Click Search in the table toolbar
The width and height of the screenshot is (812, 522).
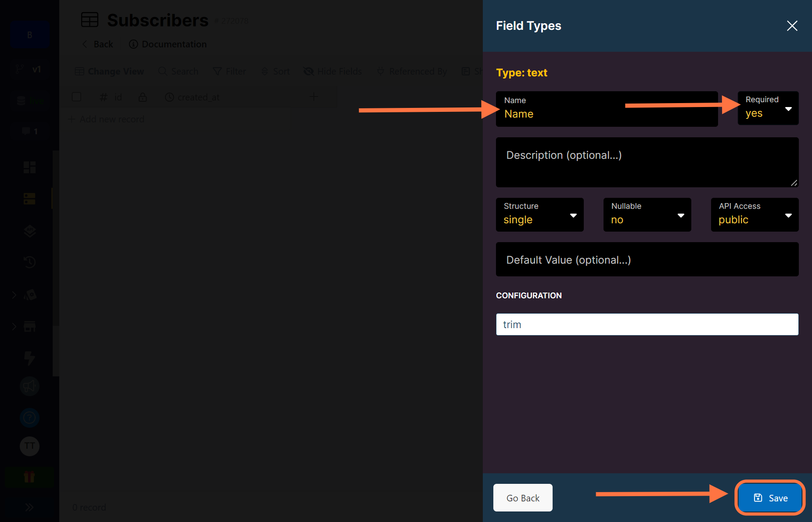coord(178,72)
